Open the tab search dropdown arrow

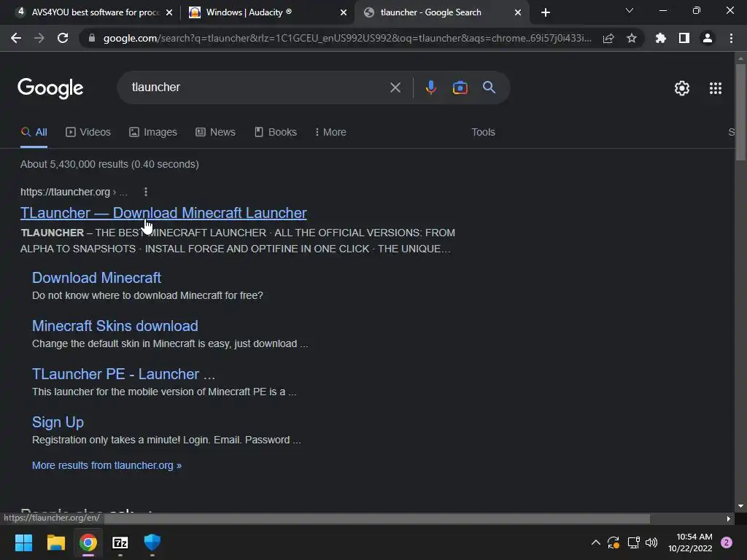(x=630, y=10)
